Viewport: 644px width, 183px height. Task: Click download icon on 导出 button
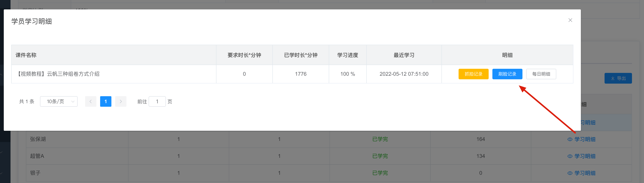613,78
